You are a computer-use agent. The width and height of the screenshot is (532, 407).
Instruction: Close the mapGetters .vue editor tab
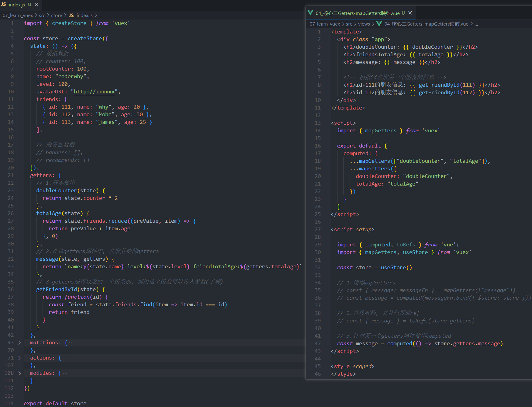(x=410, y=13)
